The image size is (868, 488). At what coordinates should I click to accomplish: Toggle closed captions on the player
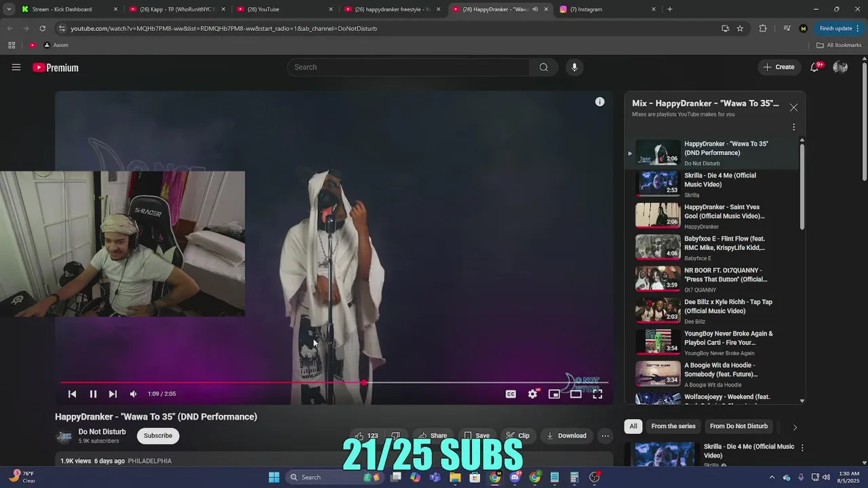click(511, 394)
